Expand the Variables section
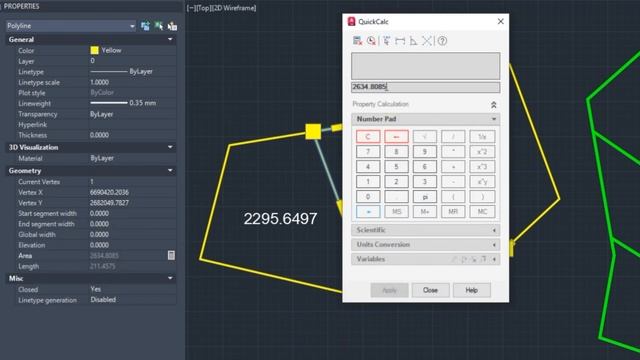 pos(494,259)
